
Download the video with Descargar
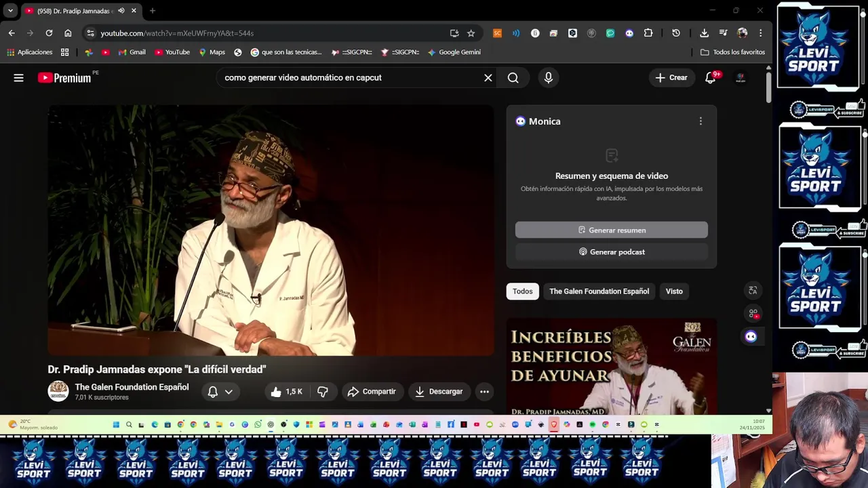click(439, 392)
